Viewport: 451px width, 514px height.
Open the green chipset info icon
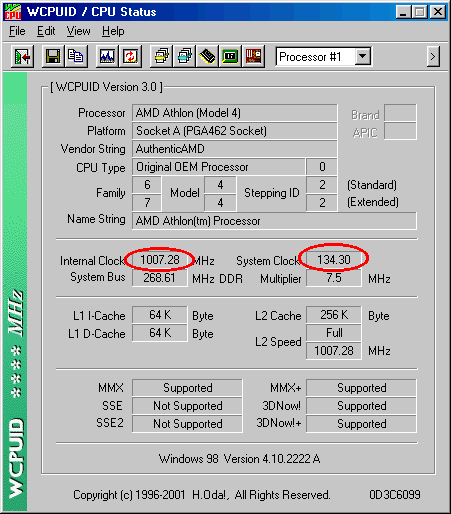(x=230, y=56)
